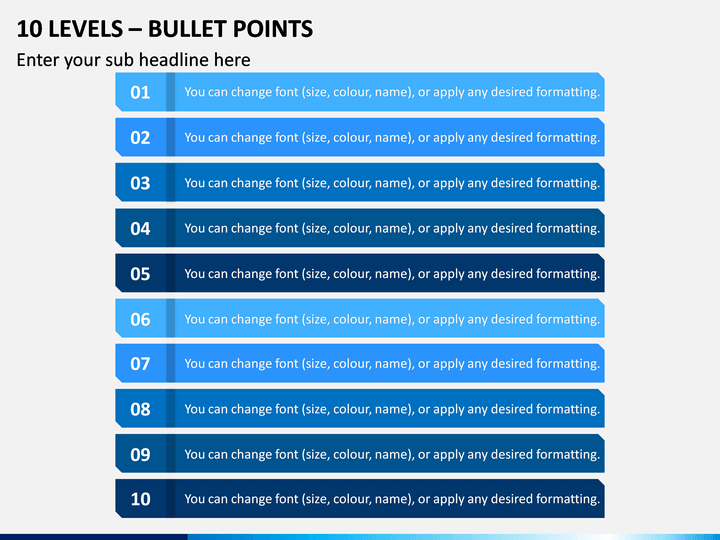Viewport: 720px width, 540px height.
Task: Click the text in bullet row 03
Action: pos(392,183)
